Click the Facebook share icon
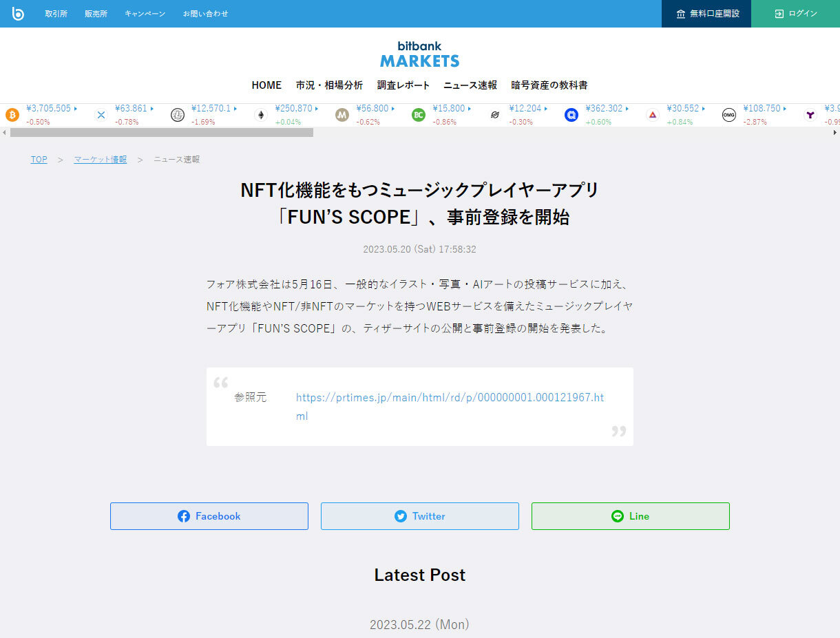This screenshot has width=840, height=638. (x=182, y=515)
